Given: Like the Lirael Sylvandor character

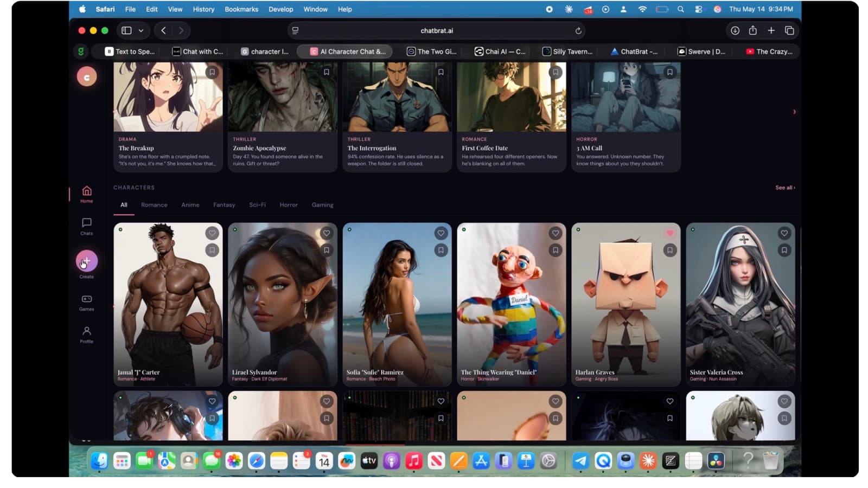Looking at the screenshot, I should coord(327,233).
